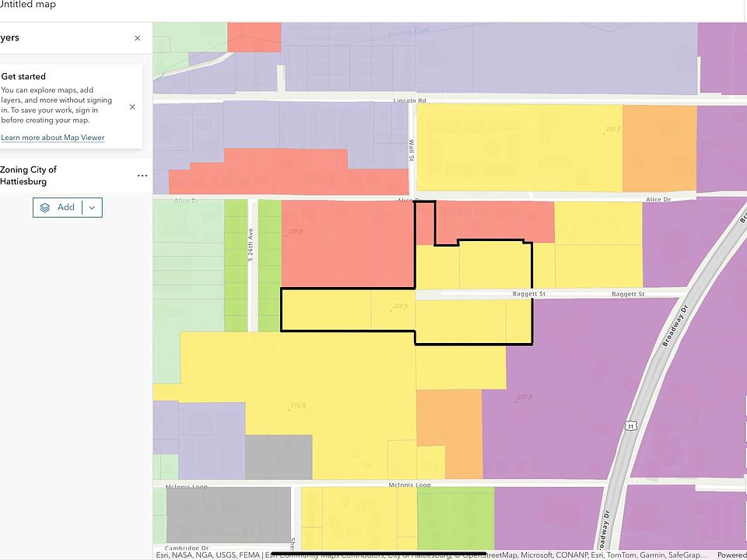Dismiss the Get started message

pos(132,107)
